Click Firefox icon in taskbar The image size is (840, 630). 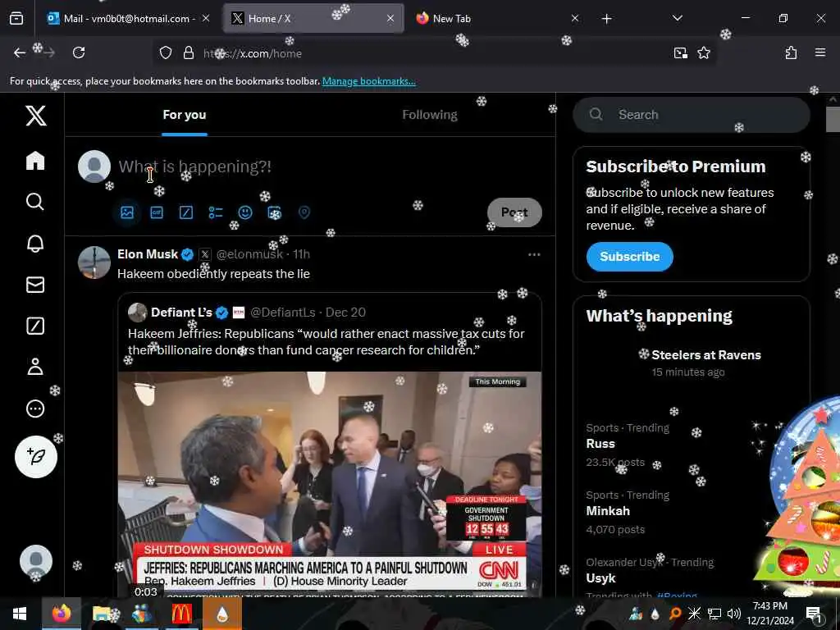(x=61, y=614)
